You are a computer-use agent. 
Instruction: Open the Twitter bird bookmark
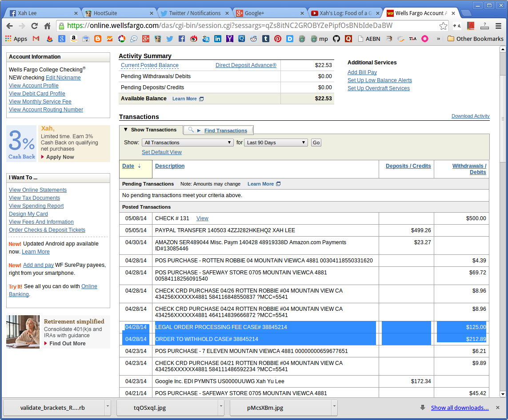point(170,39)
